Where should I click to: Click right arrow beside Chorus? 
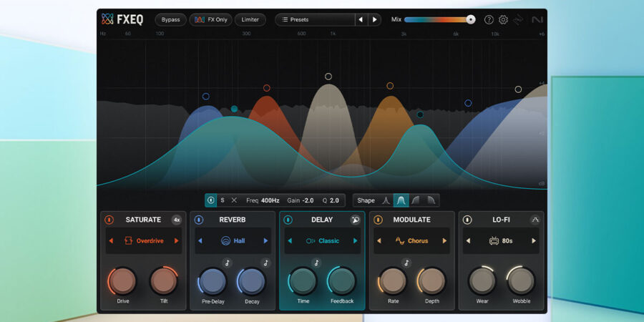tap(444, 240)
